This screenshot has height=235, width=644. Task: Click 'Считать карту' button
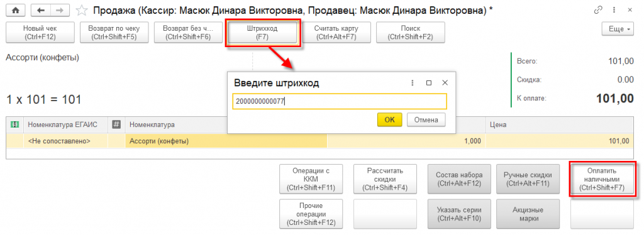(336, 33)
